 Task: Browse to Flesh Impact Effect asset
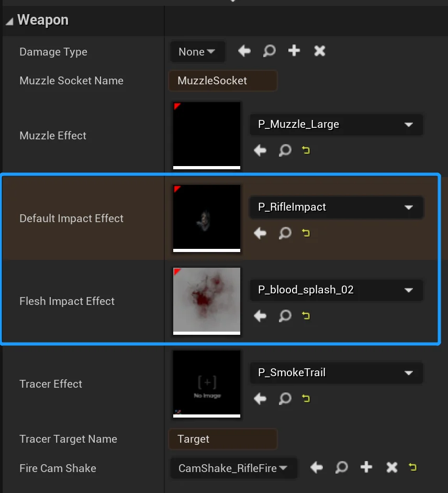(x=285, y=316)
